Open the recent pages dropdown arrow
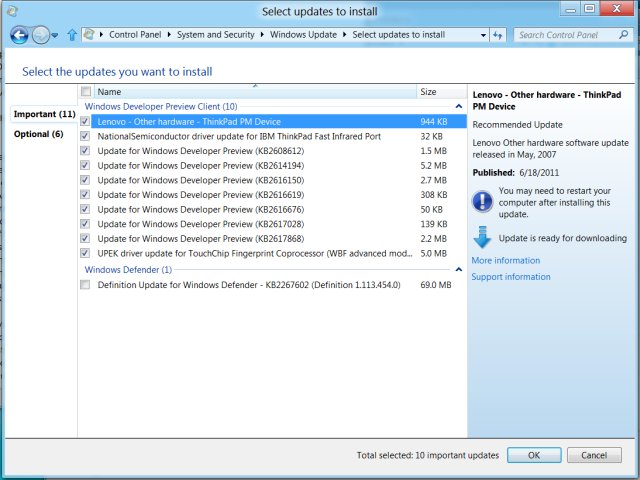Image resolution: width=640 pixels, height=480 pixels. (x=55, y=36)
